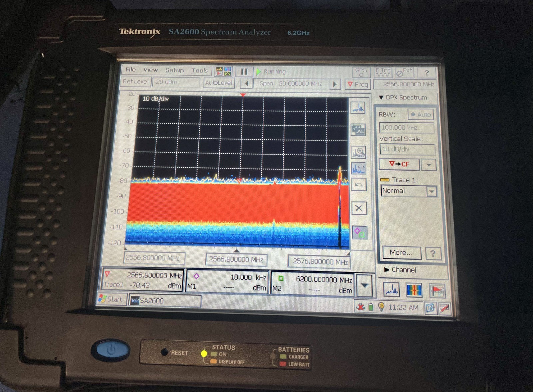Click the multi-display view icon next to Tools
The width and height of the screenshot is (533, 392).
(224, 71)
